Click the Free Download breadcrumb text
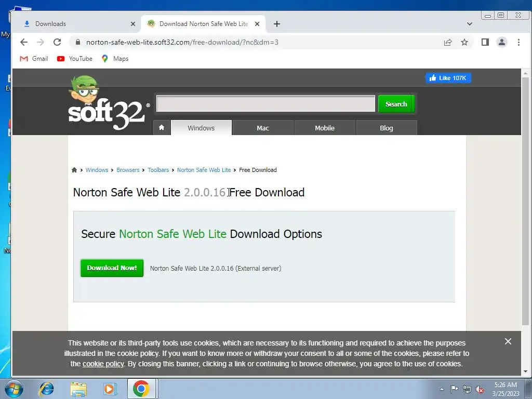 pos(258,170)
